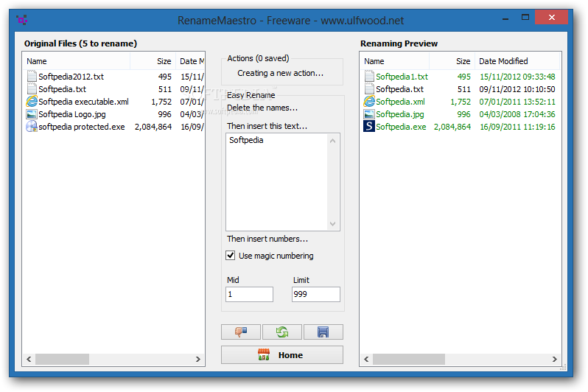This screenshot has width=588, height=392.
Task: Click the IE icon of Softpedia.xml preview
Action: tap(369, 101)
